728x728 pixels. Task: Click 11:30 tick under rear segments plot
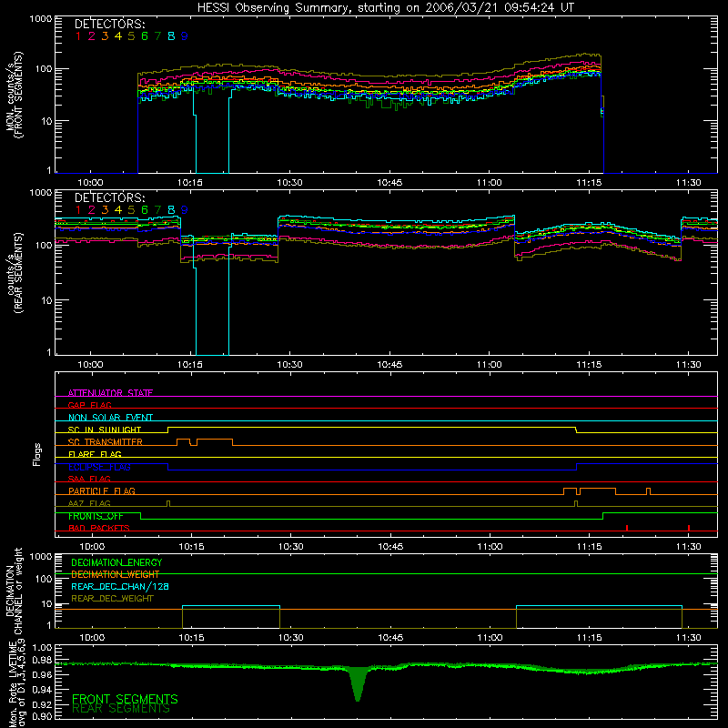(x=689, y=365)
